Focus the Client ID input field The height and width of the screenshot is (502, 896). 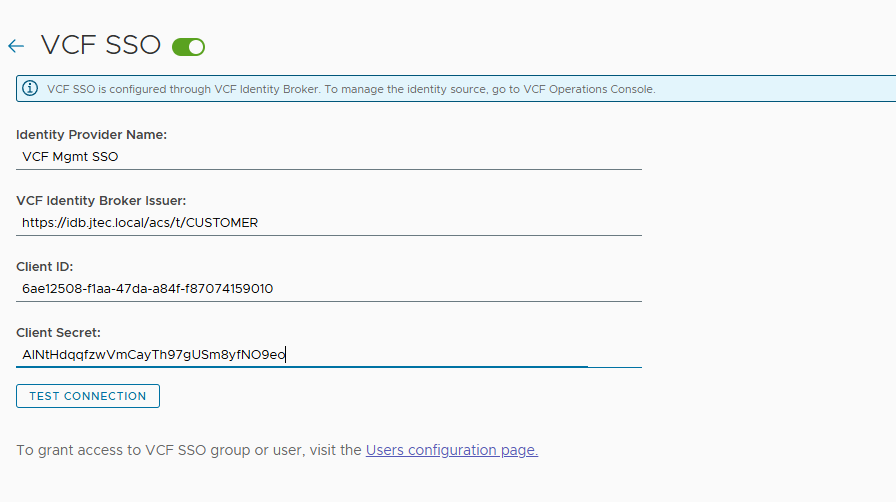click(x=329, y=289)
